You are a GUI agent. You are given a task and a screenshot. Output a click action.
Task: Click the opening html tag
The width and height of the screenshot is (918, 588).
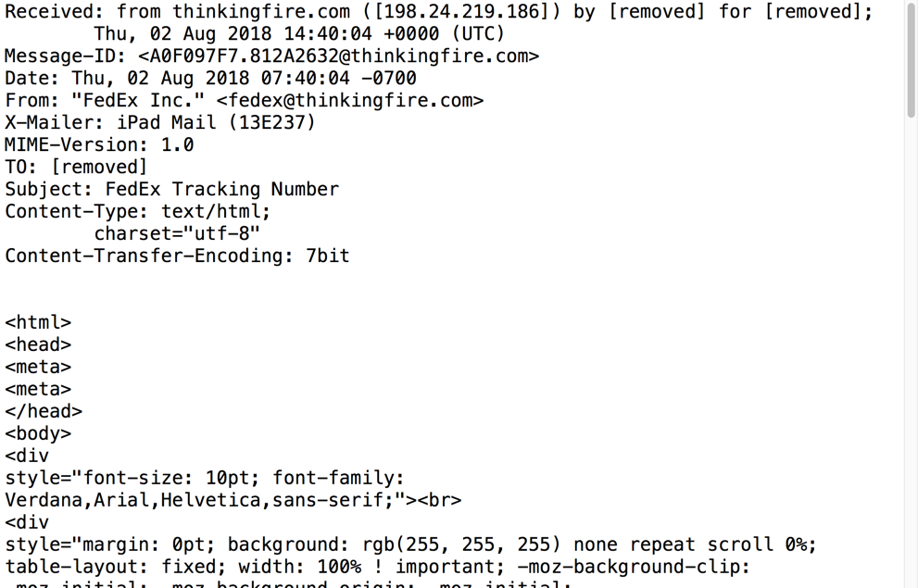click(38, 322)
